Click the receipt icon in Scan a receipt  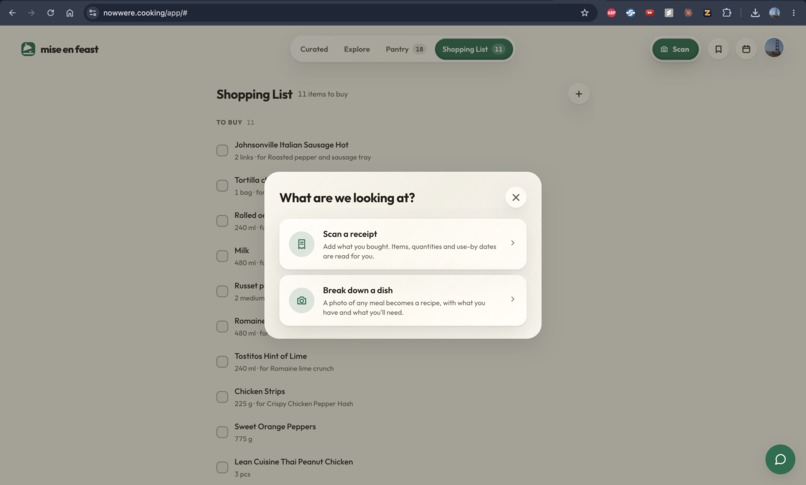pyautogui.click(x=302, y=244)
